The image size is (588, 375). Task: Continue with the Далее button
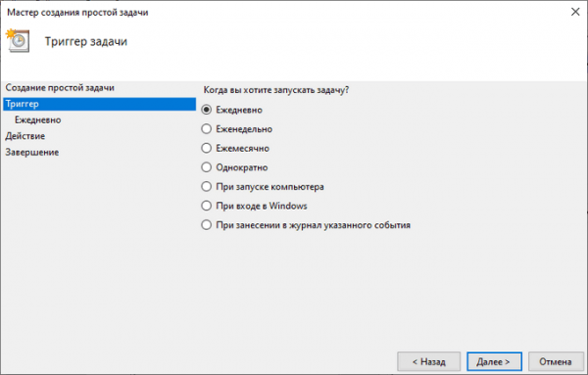494,361
